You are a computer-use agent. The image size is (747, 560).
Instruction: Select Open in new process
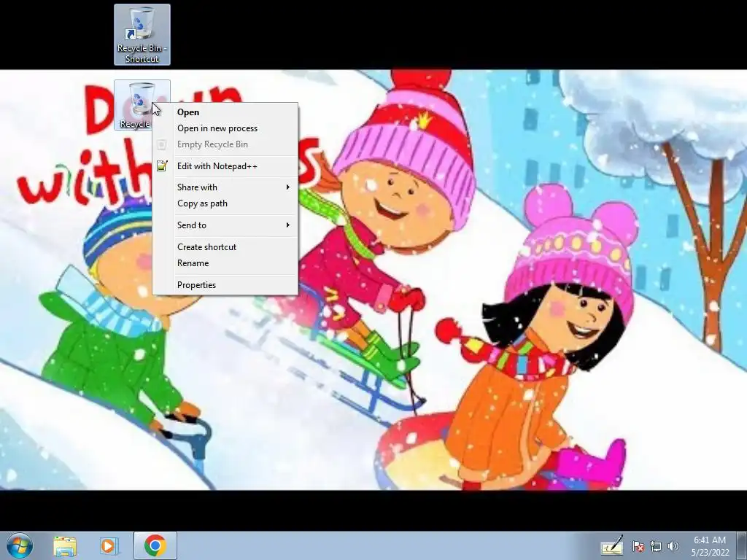[x=225, y=128]
